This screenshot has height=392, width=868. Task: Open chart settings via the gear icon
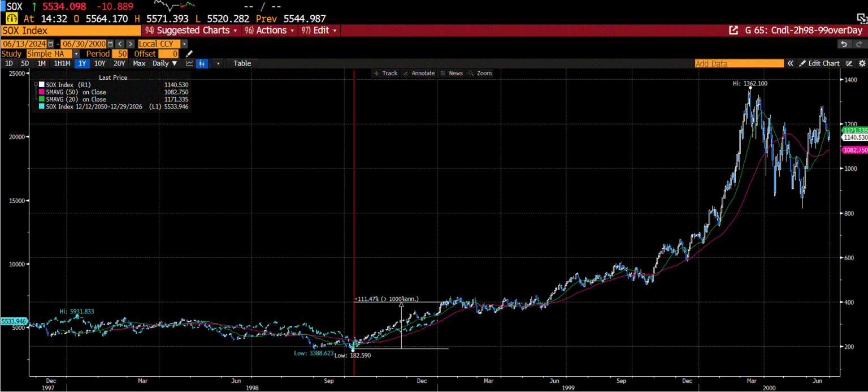(862, 63)
